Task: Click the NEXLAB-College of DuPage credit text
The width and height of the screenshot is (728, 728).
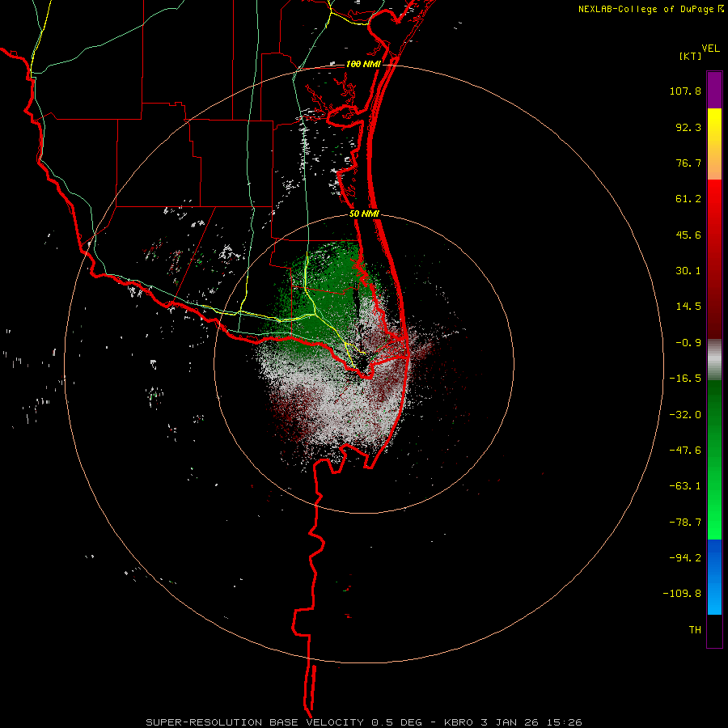Action: point(646,9)
